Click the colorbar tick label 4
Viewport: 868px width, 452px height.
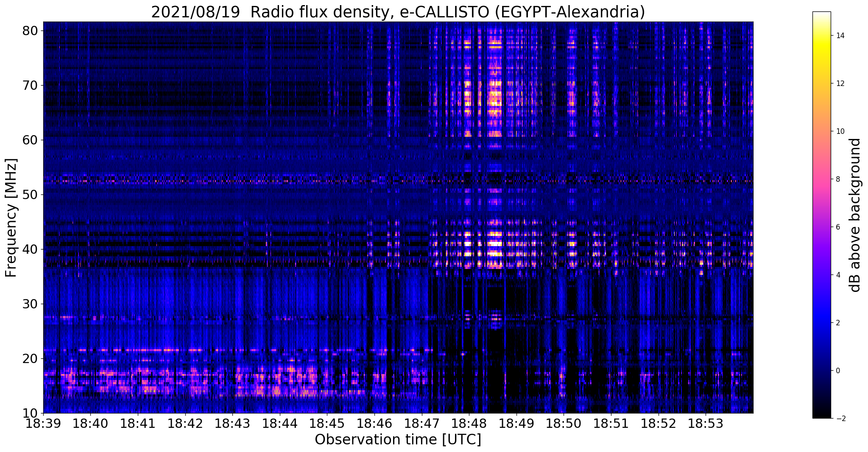click(838, 275)
